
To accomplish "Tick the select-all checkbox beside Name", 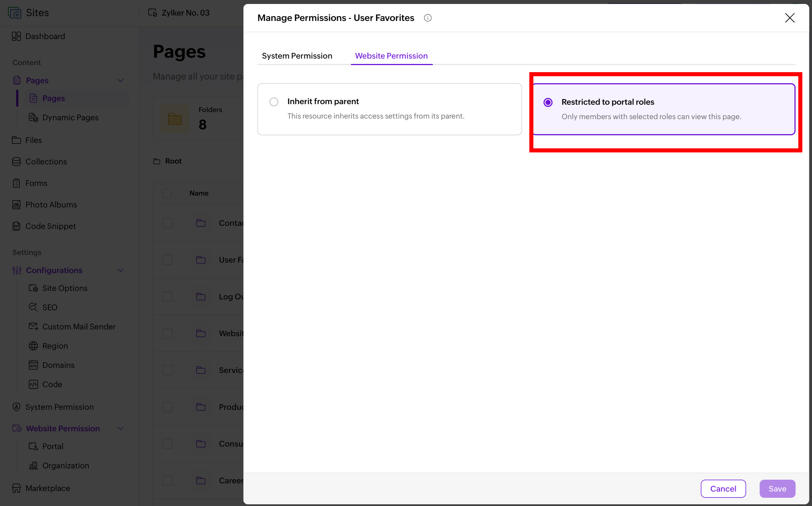I will [167, 193].
